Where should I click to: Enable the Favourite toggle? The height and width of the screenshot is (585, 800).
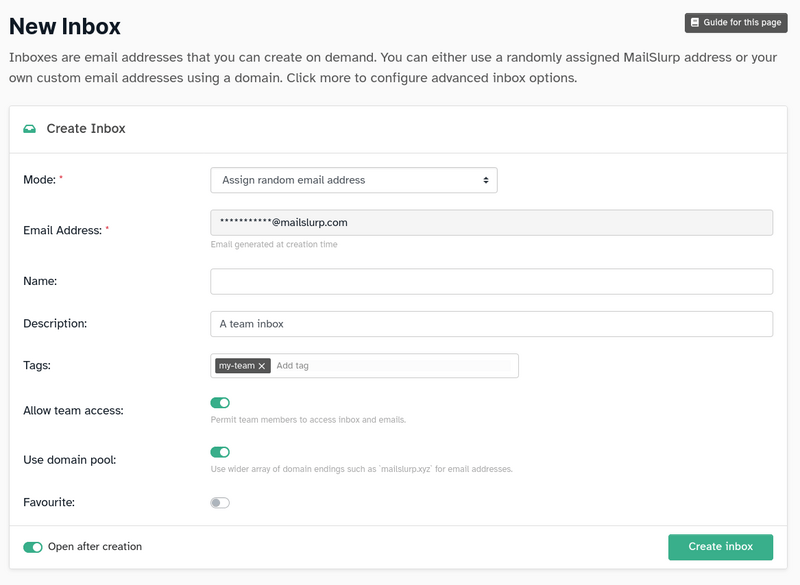(220, 503)
